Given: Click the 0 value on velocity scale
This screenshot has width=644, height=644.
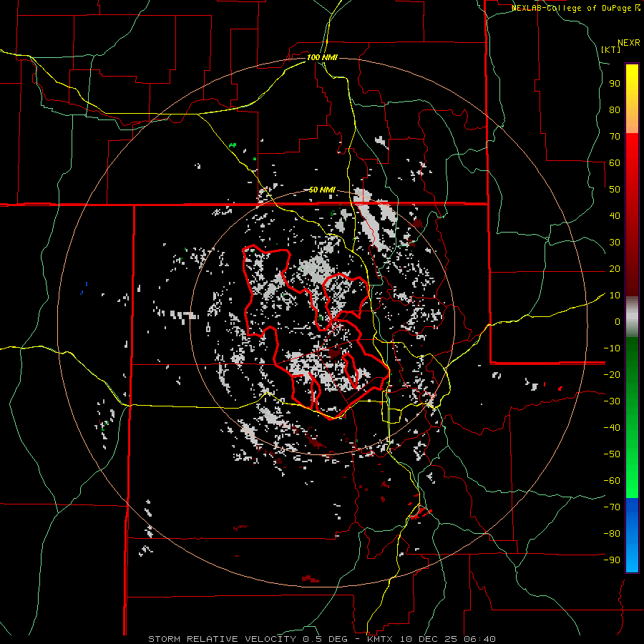Looking at the screenshot, I should 616,321.
